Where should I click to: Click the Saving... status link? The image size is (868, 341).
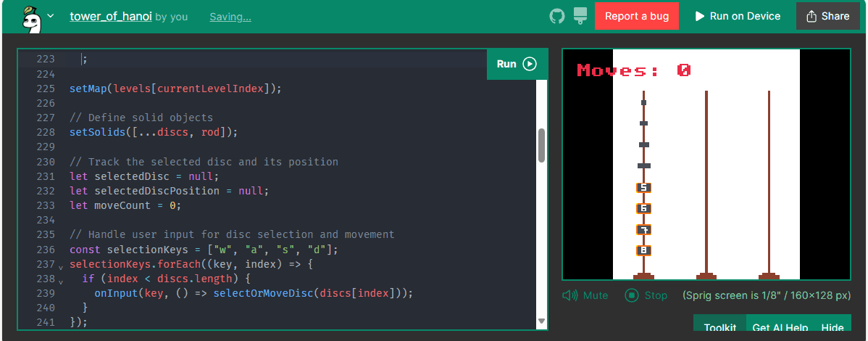tap(230, 17)
